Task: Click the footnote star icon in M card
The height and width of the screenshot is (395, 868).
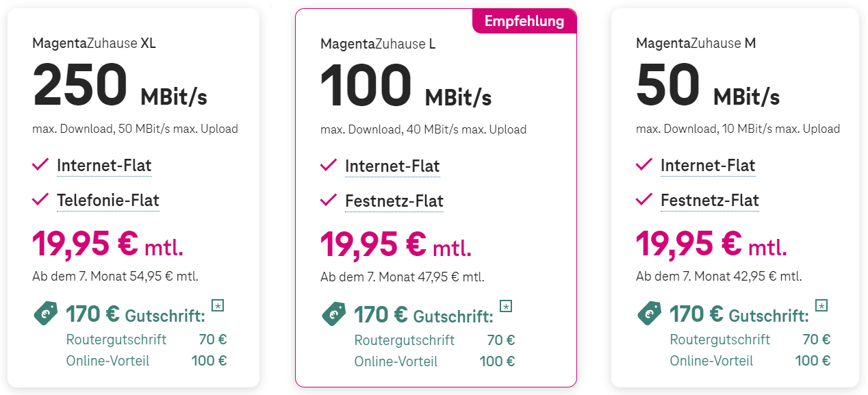Action: click(821, 305)
